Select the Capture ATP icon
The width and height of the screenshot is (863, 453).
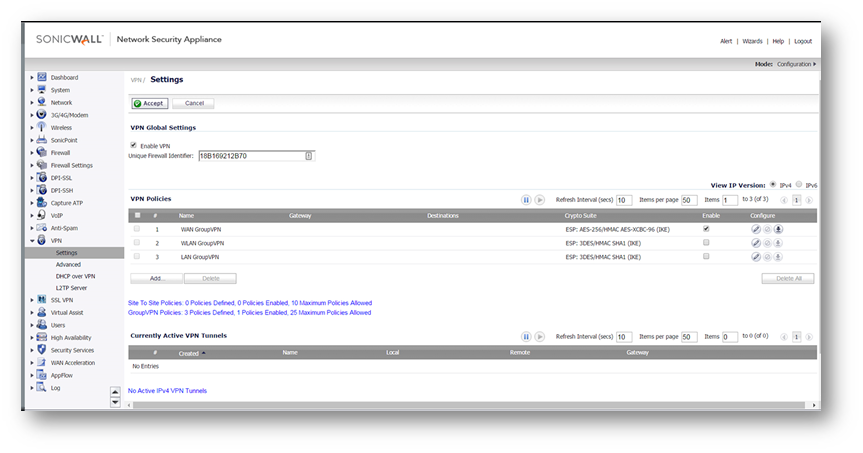click(x=42, y=203)
